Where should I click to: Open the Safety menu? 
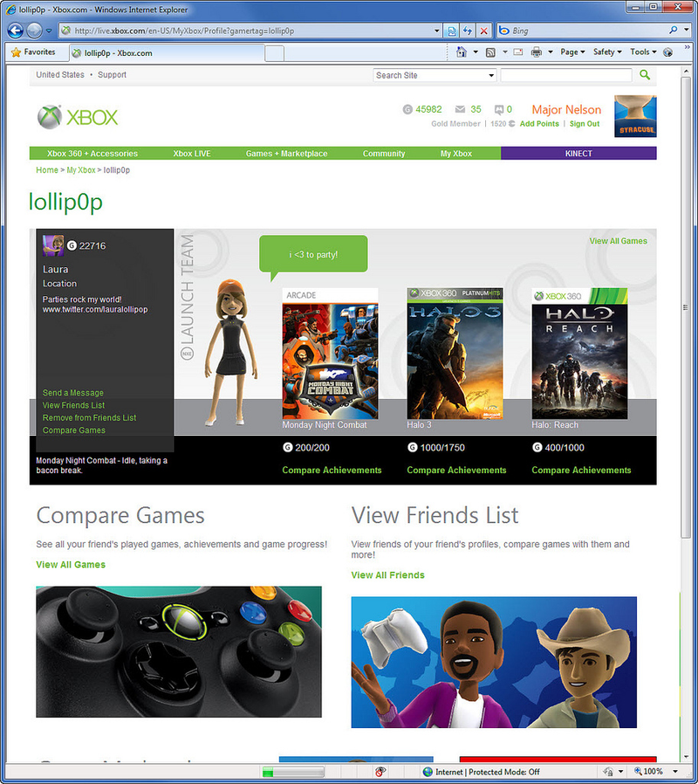tap(607, 52)
